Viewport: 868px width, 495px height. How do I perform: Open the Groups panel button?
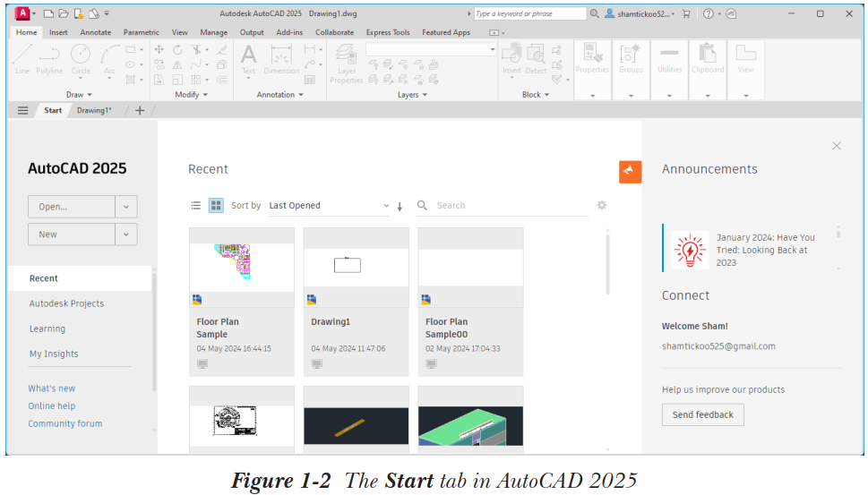pyautogui.click(x=632, y=70)
